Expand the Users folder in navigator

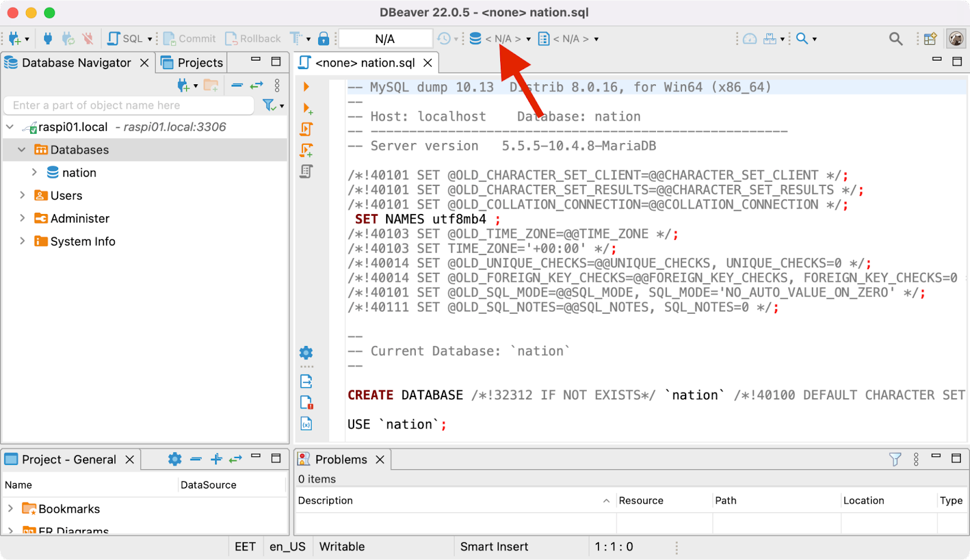point(22,195)
